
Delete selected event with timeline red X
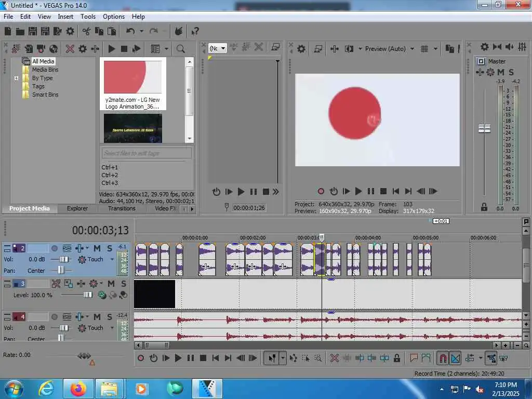click(x=334, y=358)
